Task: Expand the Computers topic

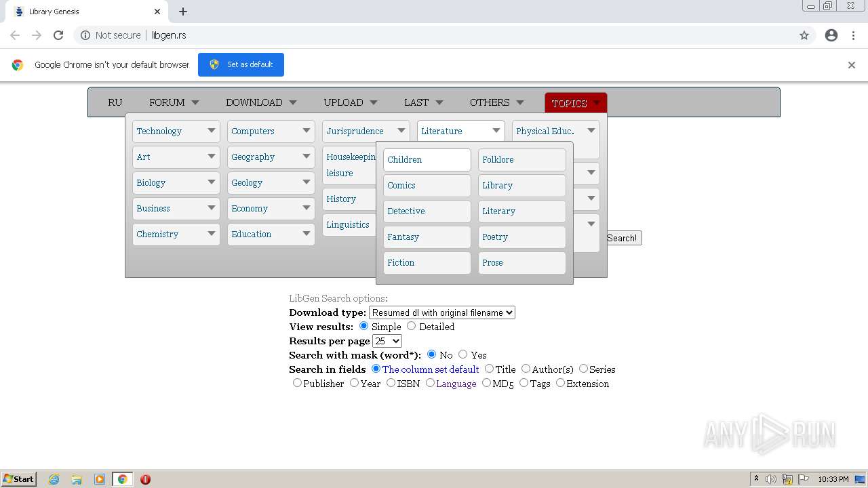Action: tap(271, 131)
